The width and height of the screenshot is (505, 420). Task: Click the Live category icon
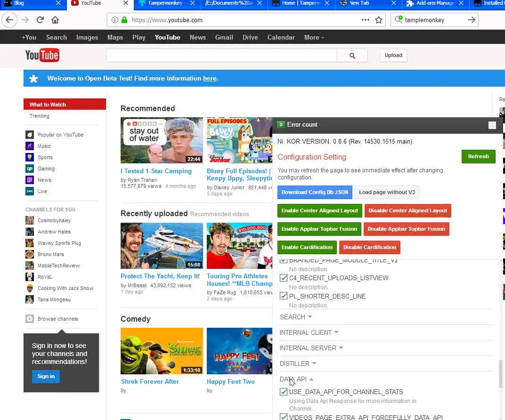coord(30,191)
